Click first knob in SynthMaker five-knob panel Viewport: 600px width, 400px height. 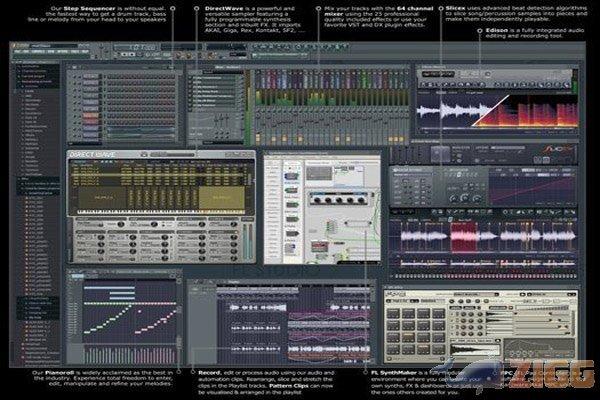317,200
